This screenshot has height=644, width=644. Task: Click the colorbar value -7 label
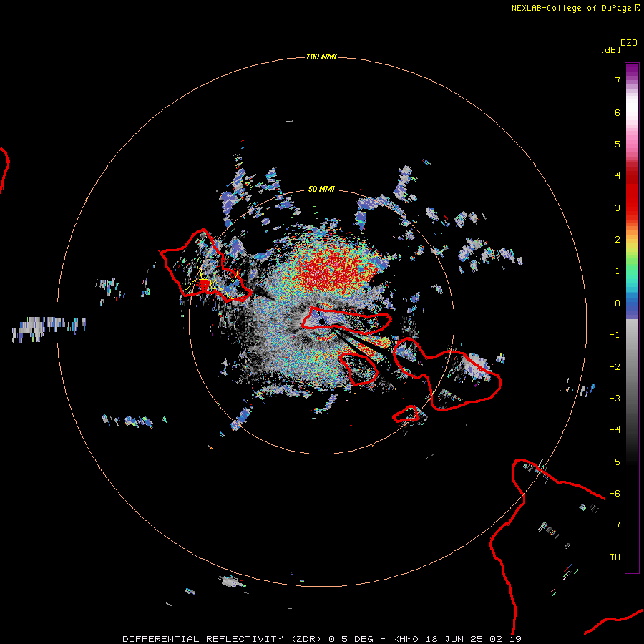615,525
